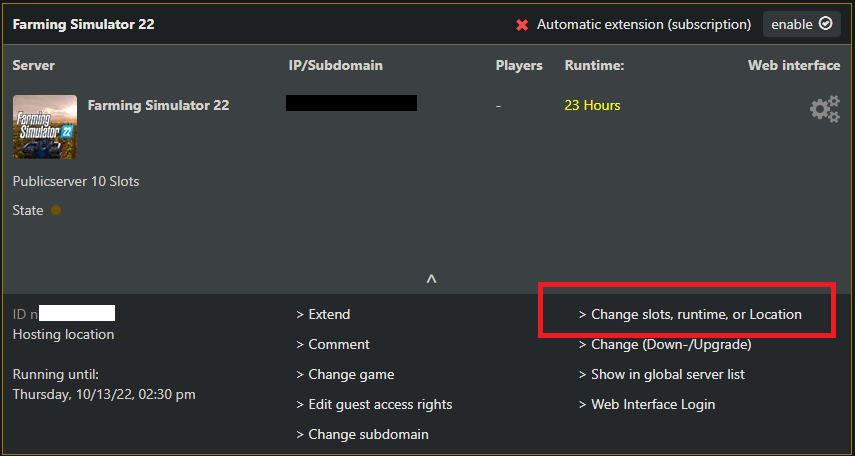Viewport: 855px width, 456px height.
Task: Click Change subdomain link
Action: point(363,435)
